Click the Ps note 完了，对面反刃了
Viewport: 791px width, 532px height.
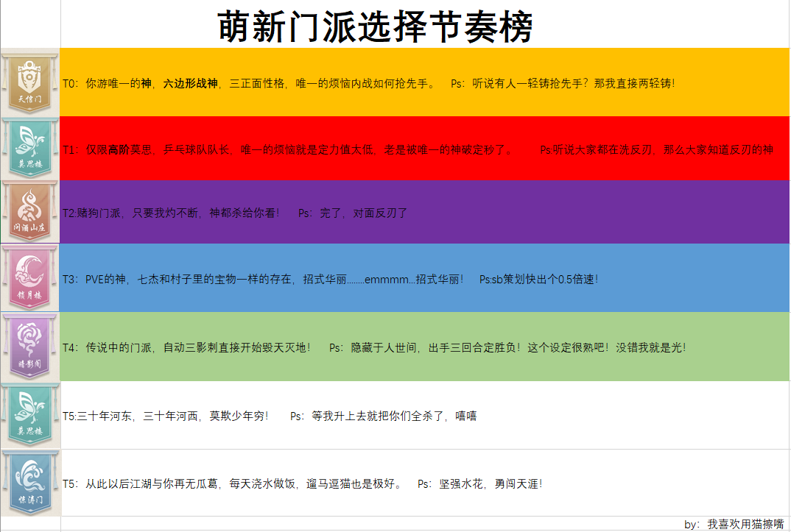point(353,213)
